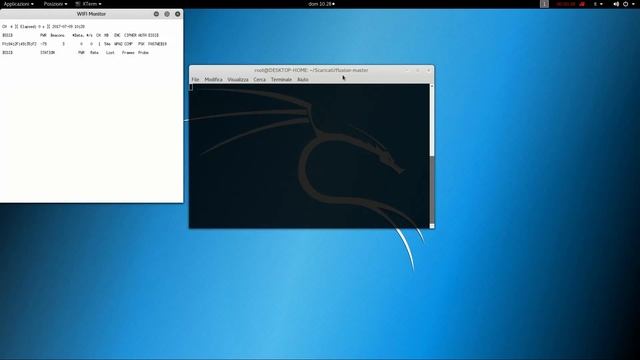Click the Elapsed time line in WIFI Monitor
Screen dimensions: 640x360
(43, 27)
